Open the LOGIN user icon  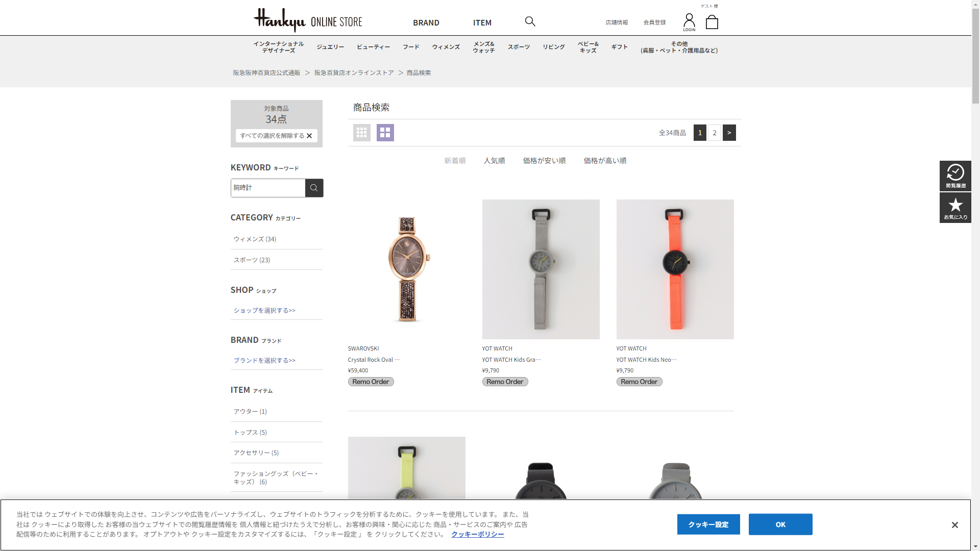689,22
